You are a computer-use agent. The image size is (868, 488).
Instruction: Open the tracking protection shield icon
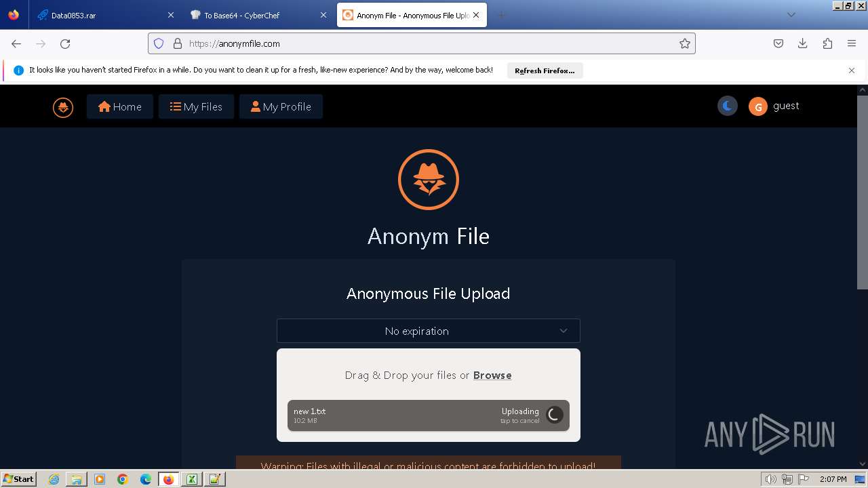tap(159, 43)
